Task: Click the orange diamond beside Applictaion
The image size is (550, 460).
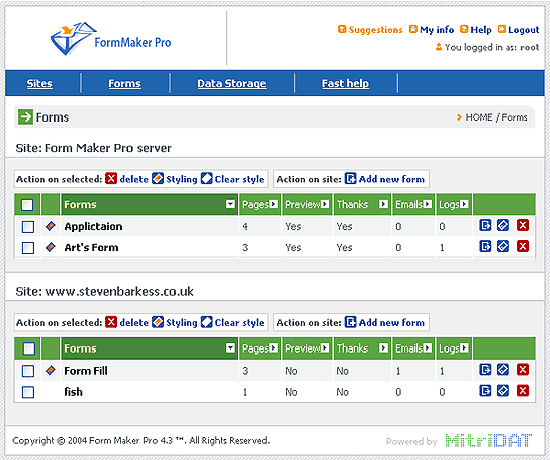Action: (51, 226)
